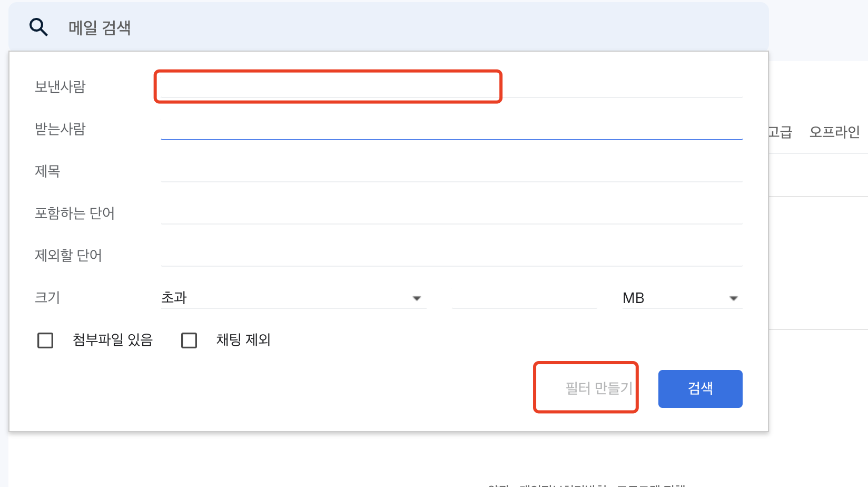Click the 첨부파일 있음 label text
The image size is (868, 487).
pos(113,340)
